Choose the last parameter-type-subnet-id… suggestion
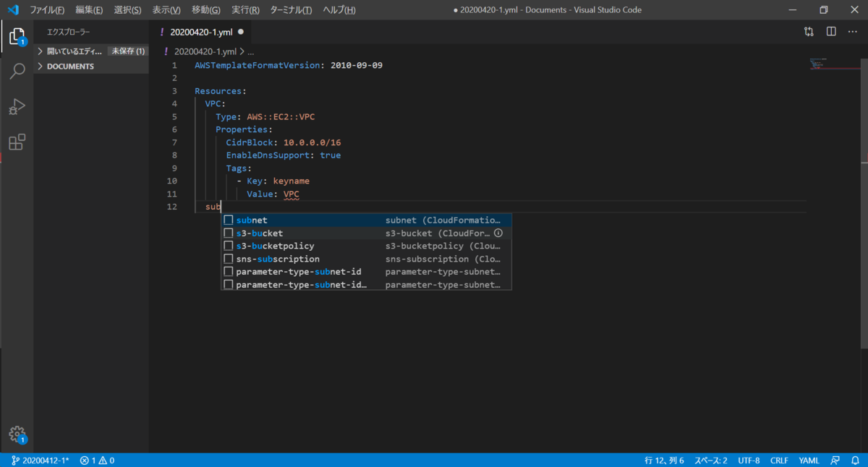This screenshot has width=868, height=467. tap(366, 285)
